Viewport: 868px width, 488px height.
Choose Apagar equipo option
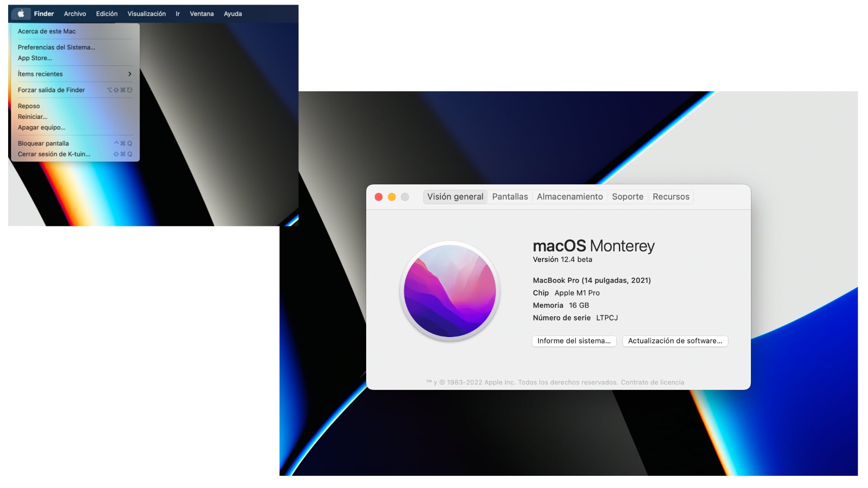coord(41,127)
